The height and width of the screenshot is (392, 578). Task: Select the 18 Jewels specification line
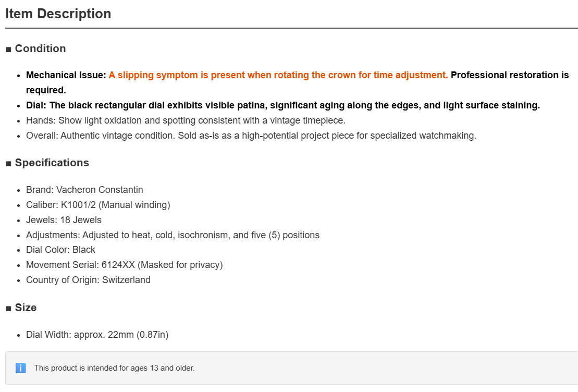[64, 220]
